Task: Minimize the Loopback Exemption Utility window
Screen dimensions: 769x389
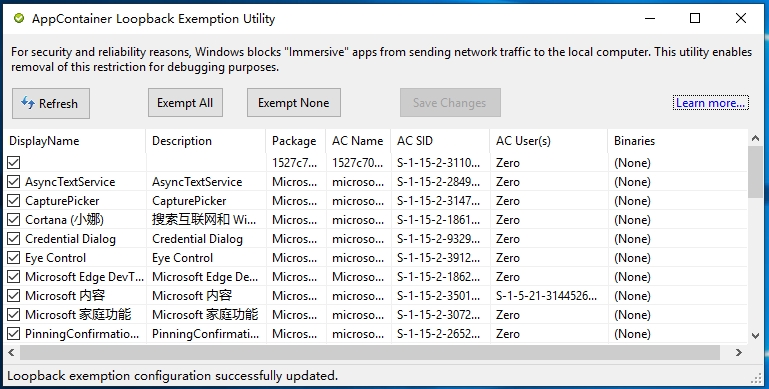Action: (x=650, y=19)
